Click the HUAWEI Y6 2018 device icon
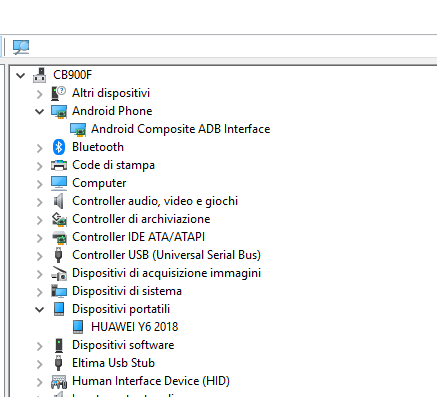 (78, 327)
